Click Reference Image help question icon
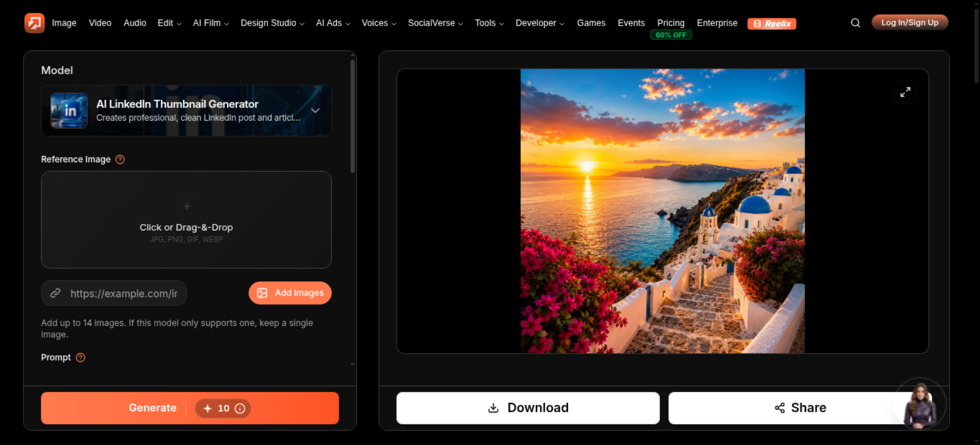The height and width of the screenshot is (445, 980). [120, 159]
